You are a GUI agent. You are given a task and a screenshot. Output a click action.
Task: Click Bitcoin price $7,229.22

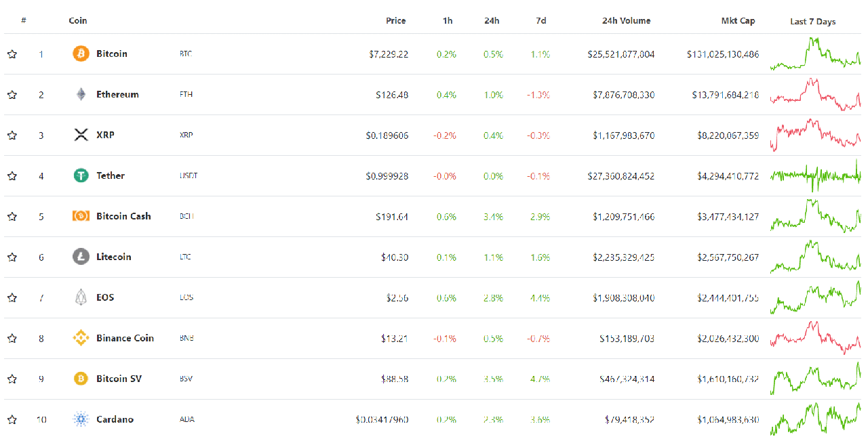click(x=389, y=54)
